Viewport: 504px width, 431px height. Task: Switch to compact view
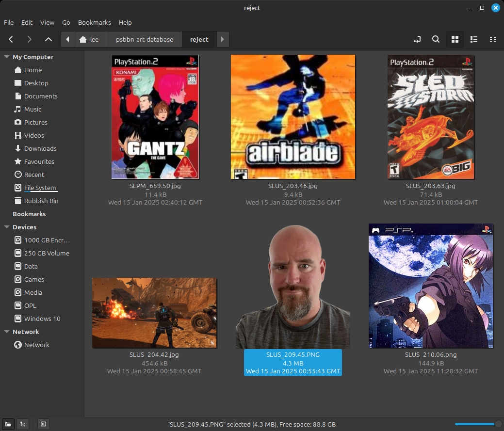pos(492,39)
